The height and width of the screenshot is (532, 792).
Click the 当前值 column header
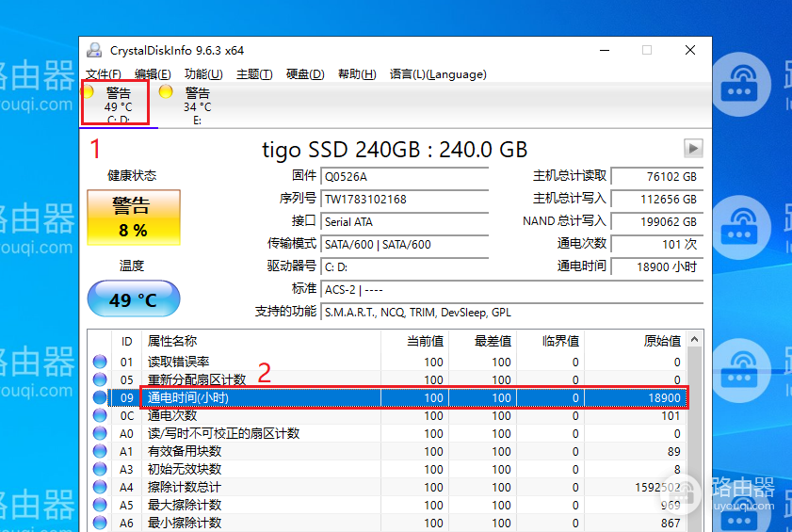(414, 341)
